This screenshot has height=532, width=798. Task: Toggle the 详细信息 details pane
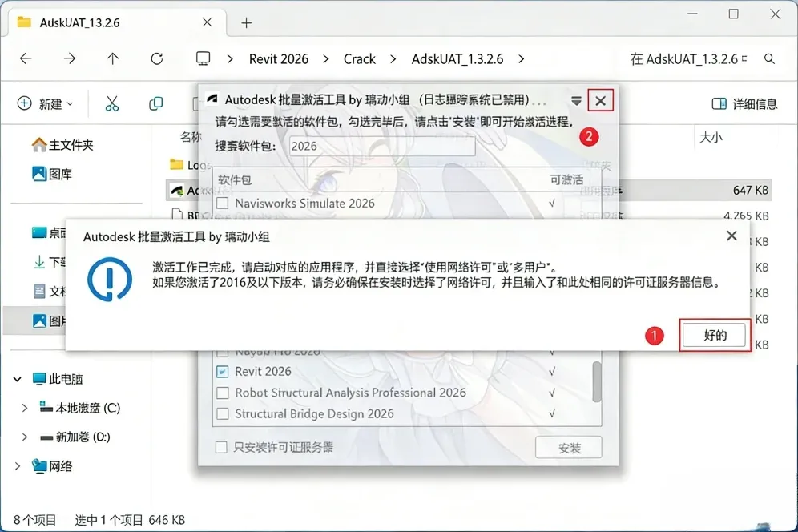[x=744, y=104]
